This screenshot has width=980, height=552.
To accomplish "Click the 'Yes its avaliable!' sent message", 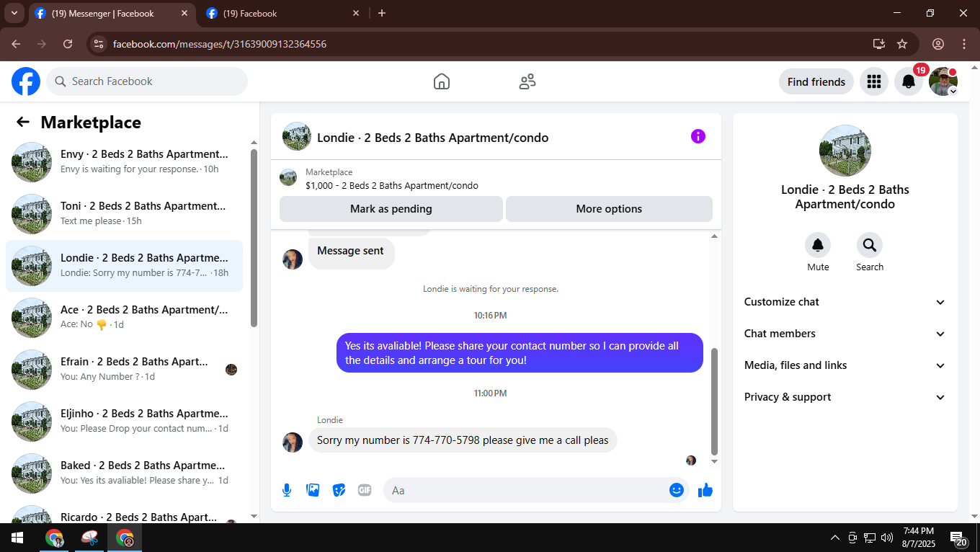I will (x=520, y=353).
